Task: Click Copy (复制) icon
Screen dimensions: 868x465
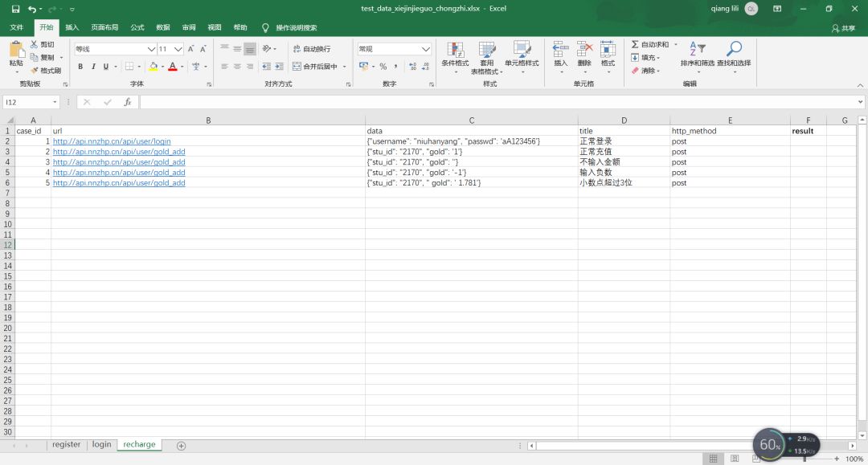Action: (35, 58)
